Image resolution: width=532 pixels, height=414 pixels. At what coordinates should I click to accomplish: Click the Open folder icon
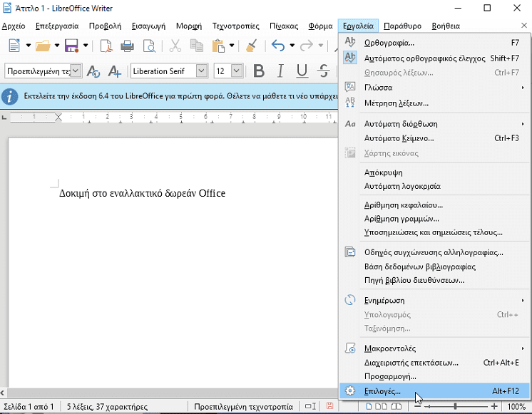(43, 46)
